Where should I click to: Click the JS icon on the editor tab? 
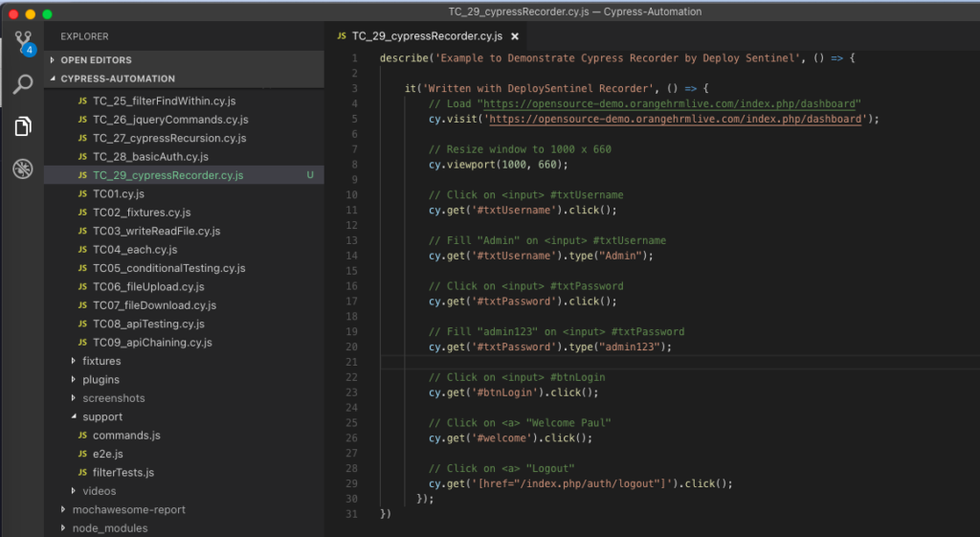[x=342, y=36]
